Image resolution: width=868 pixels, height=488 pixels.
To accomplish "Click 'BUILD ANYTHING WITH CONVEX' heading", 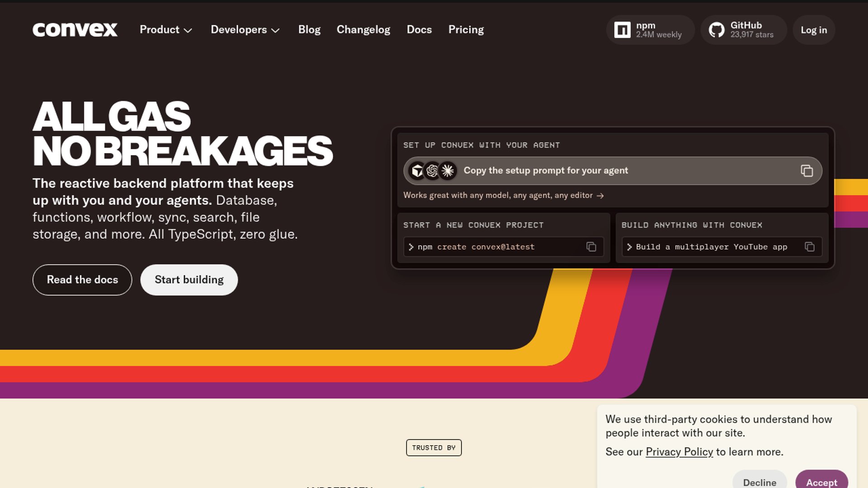I will 692,225.
